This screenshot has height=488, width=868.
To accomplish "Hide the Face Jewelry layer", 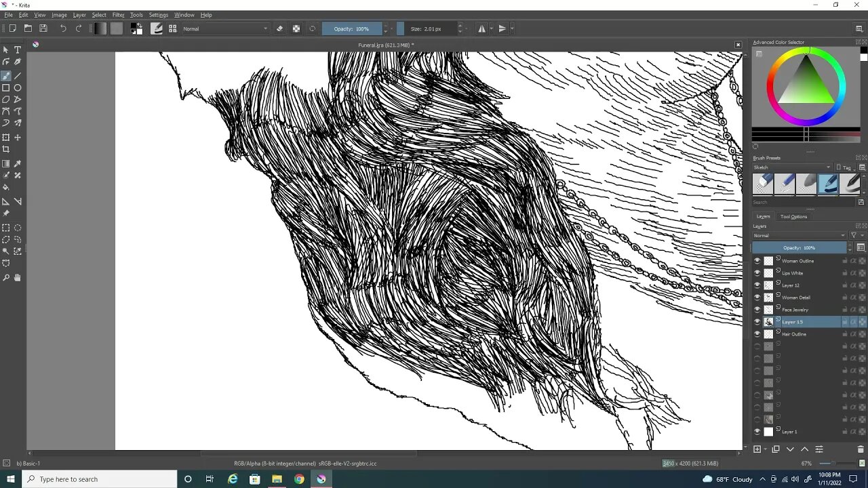I will [757, 310].
